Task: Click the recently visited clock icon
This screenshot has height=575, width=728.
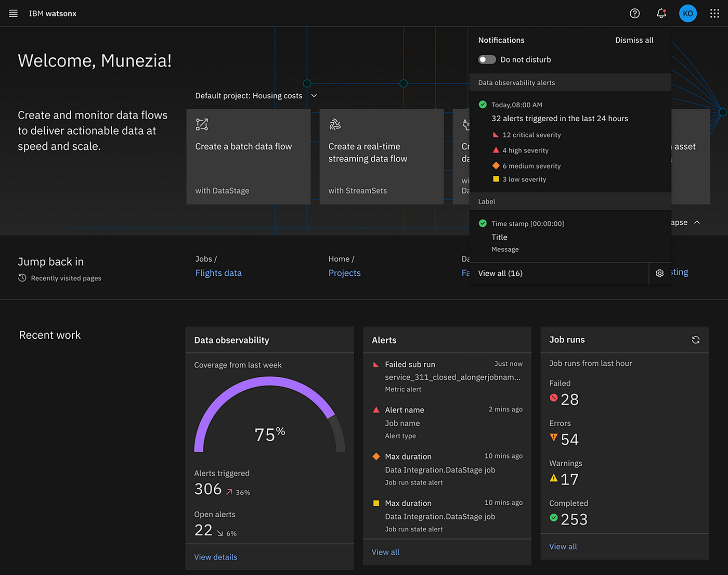Action: (22, 278)
